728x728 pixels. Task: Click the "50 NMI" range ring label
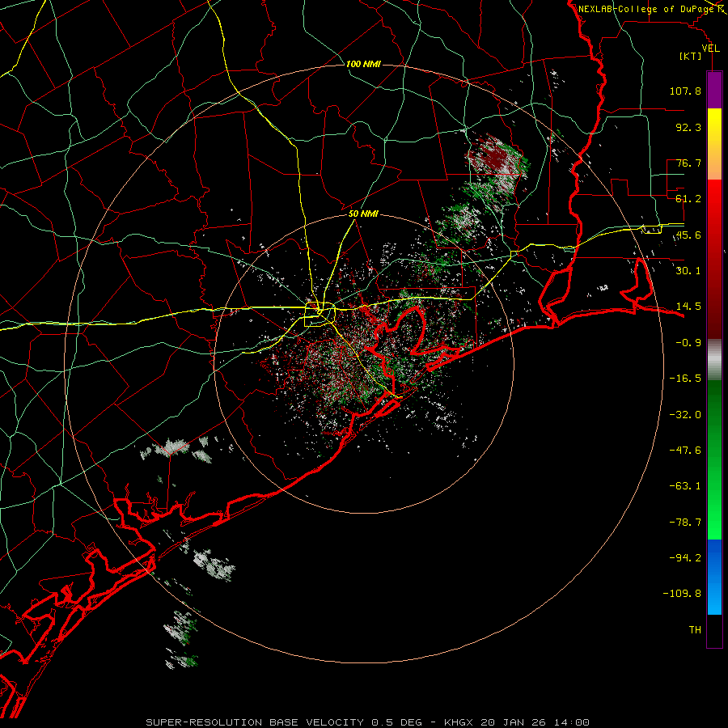363,214
